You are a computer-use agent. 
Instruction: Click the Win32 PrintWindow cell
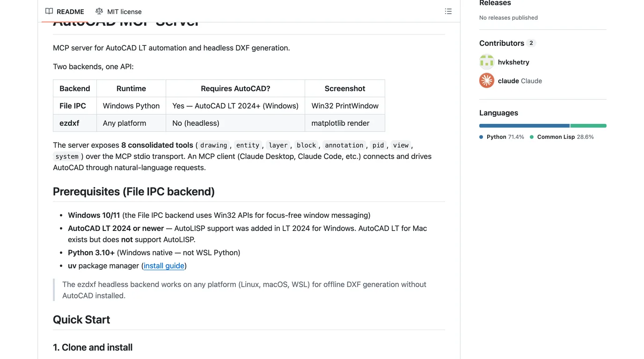(x=345, y=106)
